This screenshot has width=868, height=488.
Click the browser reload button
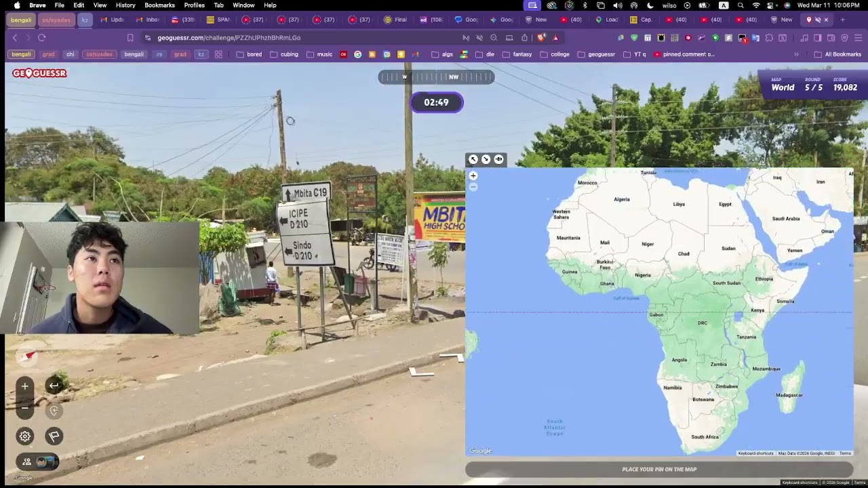(x=42, y=38)
